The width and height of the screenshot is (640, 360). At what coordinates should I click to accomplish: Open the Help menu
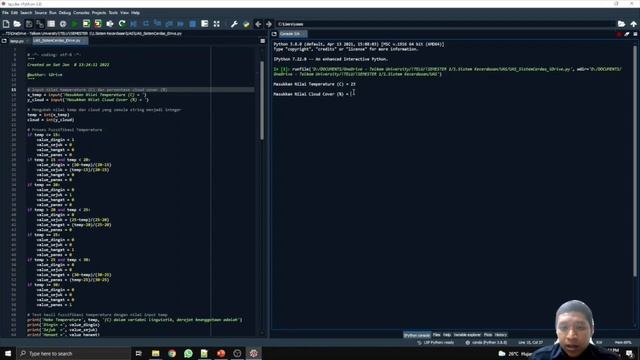tap(136, 13)
